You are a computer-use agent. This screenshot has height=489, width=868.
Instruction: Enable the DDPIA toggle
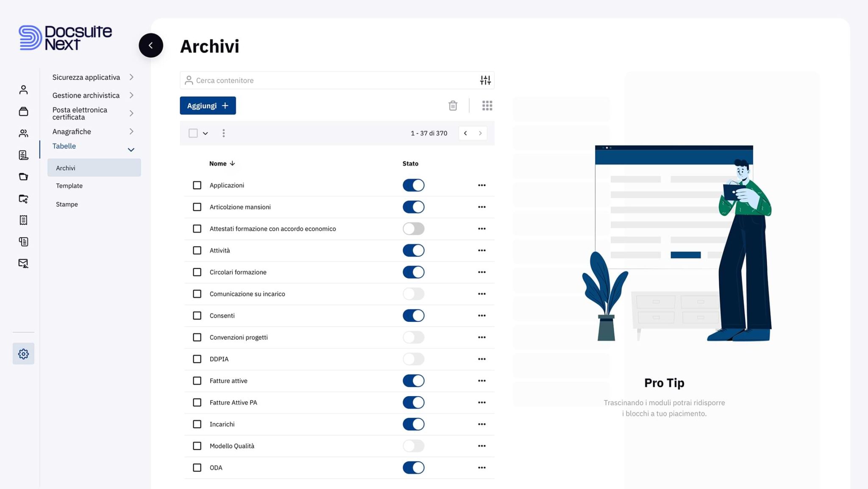pos(413,359)
